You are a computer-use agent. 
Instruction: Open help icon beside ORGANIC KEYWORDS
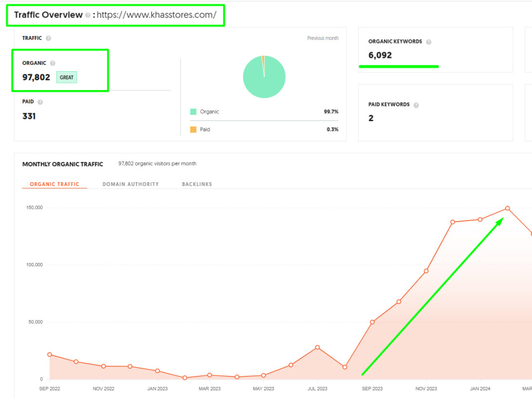(429, 42)
